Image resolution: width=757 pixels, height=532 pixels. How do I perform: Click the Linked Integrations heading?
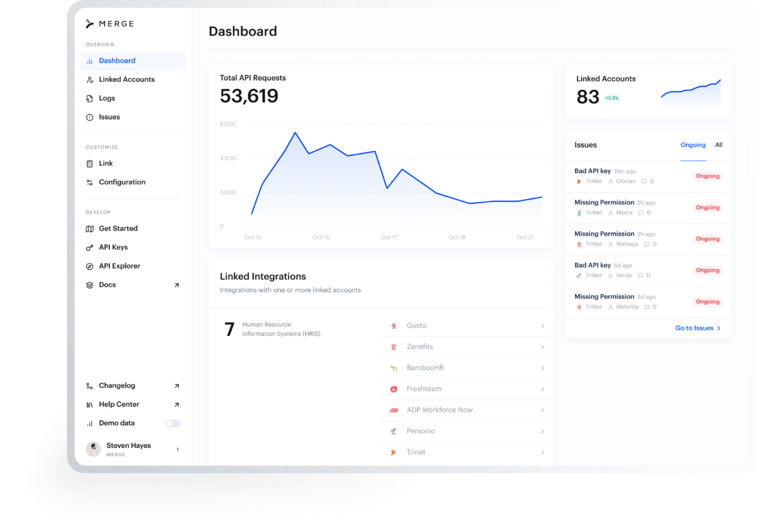pos(263,277)
